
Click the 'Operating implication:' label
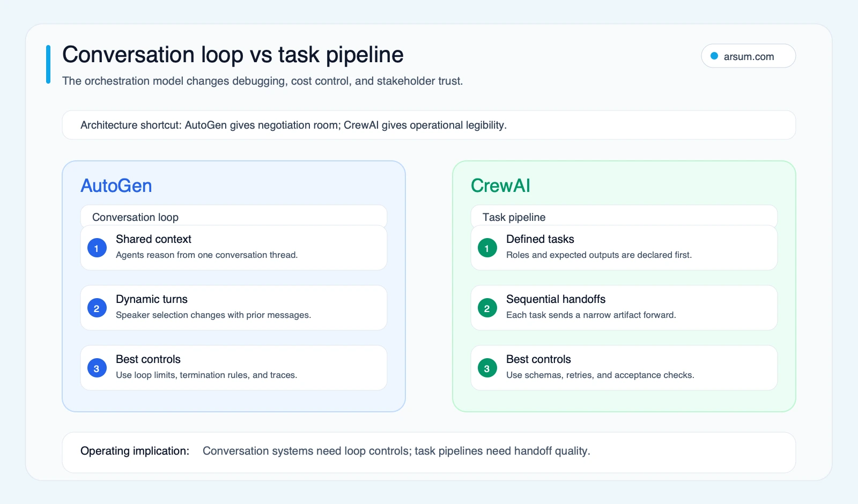135,451
